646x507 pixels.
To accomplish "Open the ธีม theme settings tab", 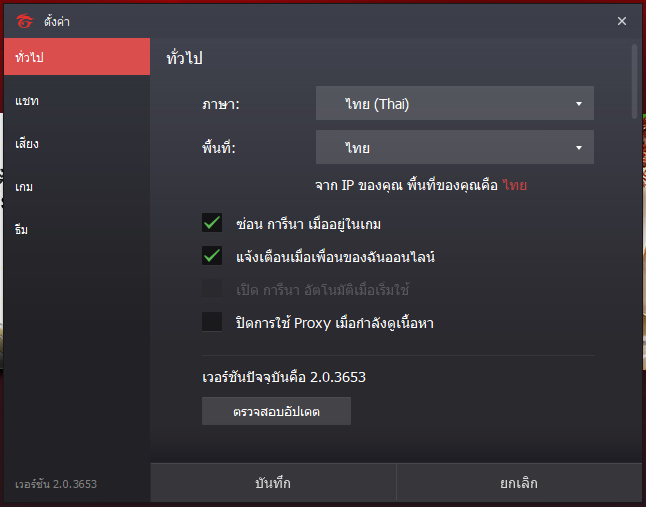I will coord(77,229).
